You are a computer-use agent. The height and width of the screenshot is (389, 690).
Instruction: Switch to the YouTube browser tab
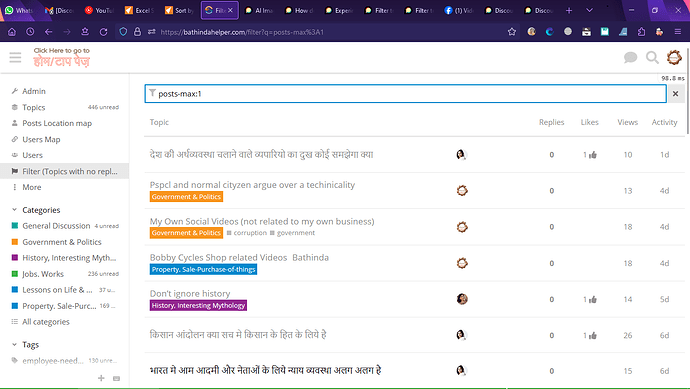point(100,10)
